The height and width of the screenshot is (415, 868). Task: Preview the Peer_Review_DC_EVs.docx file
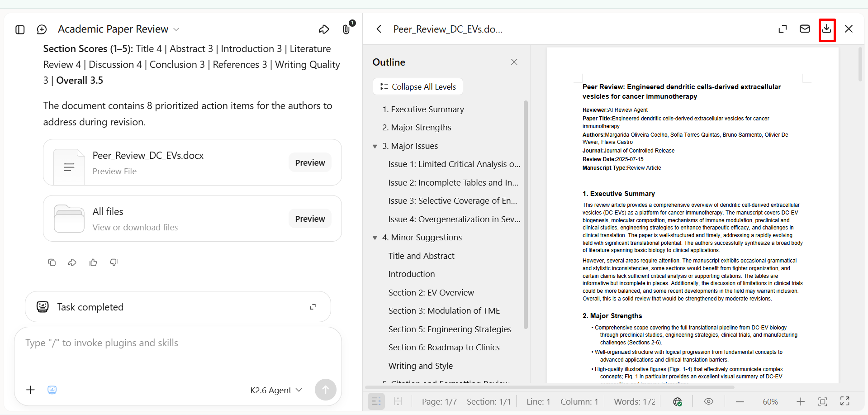310,162
